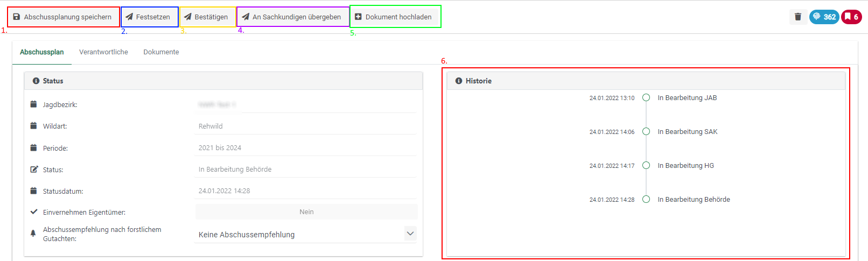Toggle the Einvernehmen Eigentümer 'Nein' switch
The height and width of the screenshot is (261, 868).
306,212
